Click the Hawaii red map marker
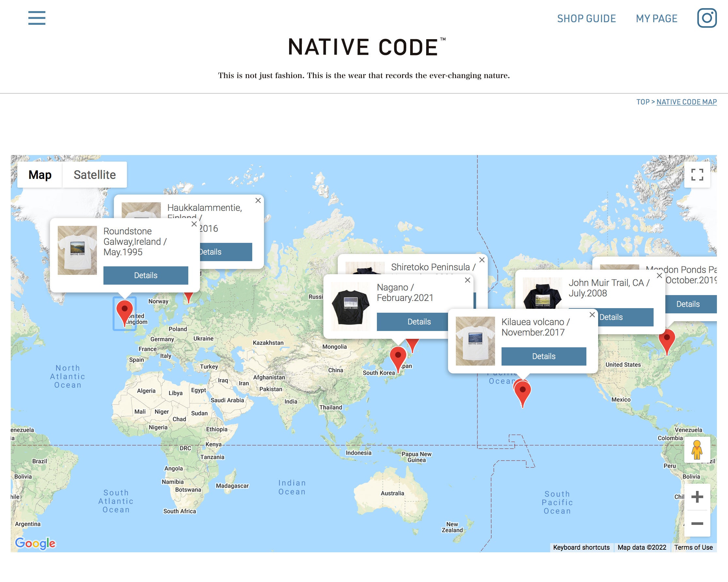This screenshot has height=582, width=728. 522,392
